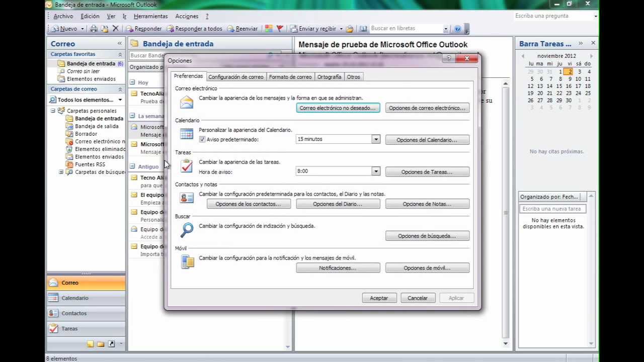Viewport: 644px width, 362px height.
Task: Click the shortcuts icon at the navigation pane bottom
Action: [x=111, y=344]
